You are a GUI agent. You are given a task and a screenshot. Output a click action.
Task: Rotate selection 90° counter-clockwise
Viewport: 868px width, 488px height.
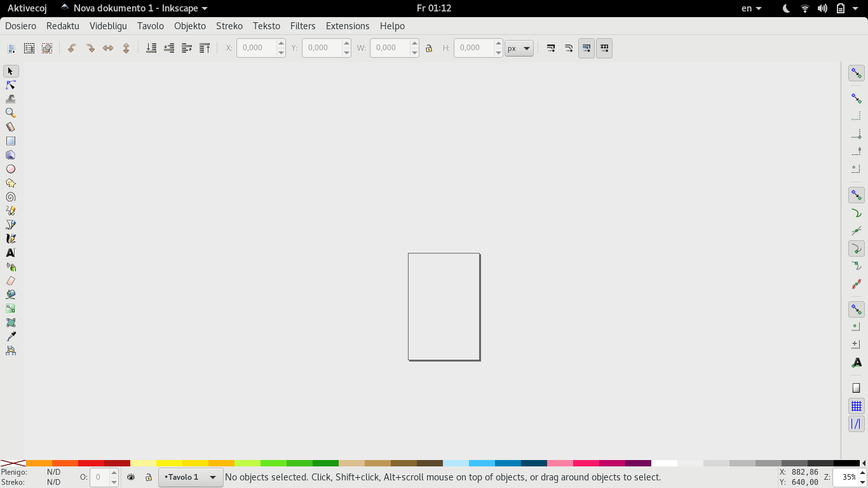pyautogui.click(x=72, y=48)
